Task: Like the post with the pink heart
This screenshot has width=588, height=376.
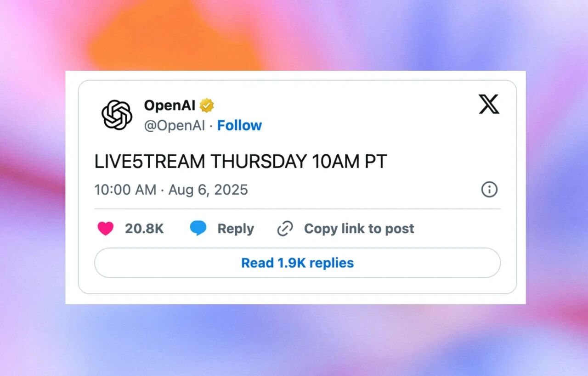Action: pos(106,229)
